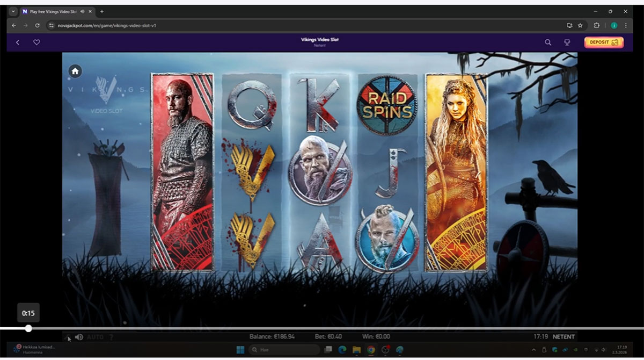Viewport: 644px width, 360px height.
Task: Open the browser extensions puzzle icon
Action: (596, 25)
